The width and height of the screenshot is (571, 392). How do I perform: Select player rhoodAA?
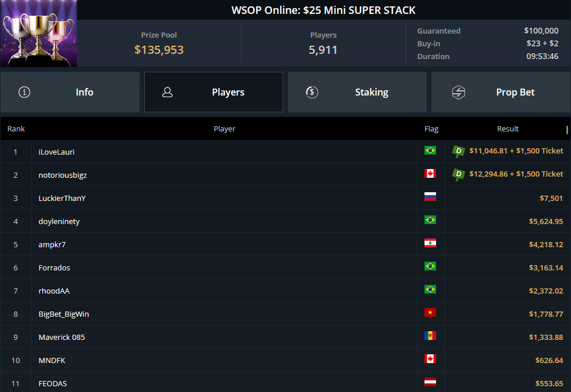pos(54,291)
